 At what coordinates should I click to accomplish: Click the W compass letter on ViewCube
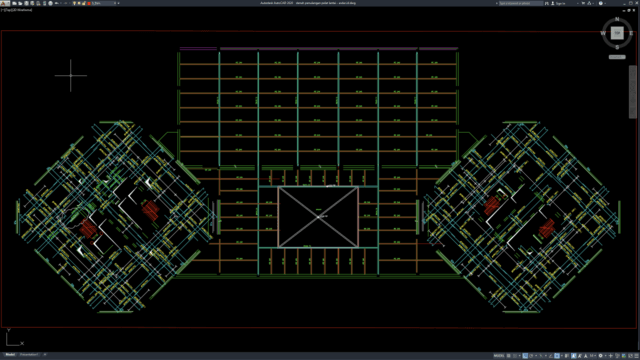click(x=603, y=33)
